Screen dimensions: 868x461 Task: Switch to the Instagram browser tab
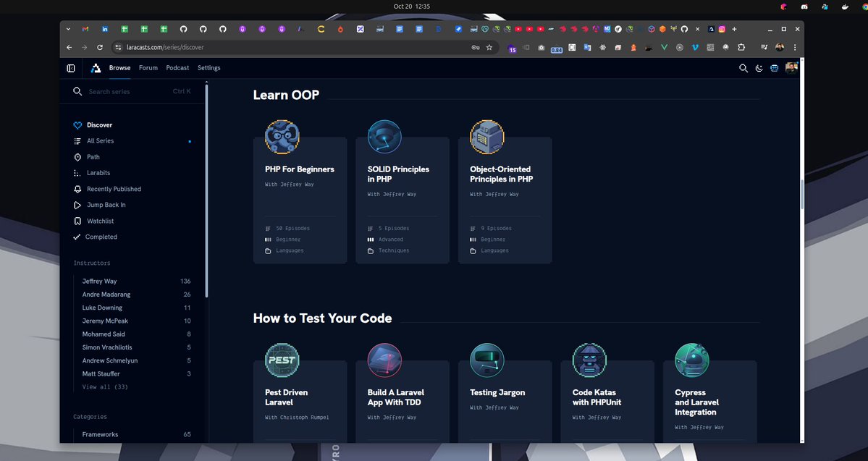(722, 29)
